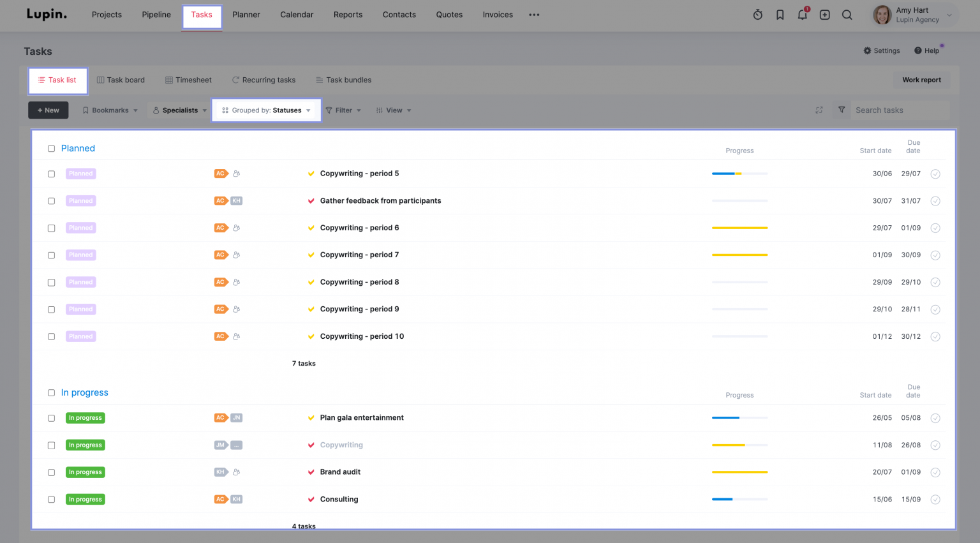Click the quick-add plus icon
The width and height of the screenshot is (980, 543).
(x=824, y=15)
